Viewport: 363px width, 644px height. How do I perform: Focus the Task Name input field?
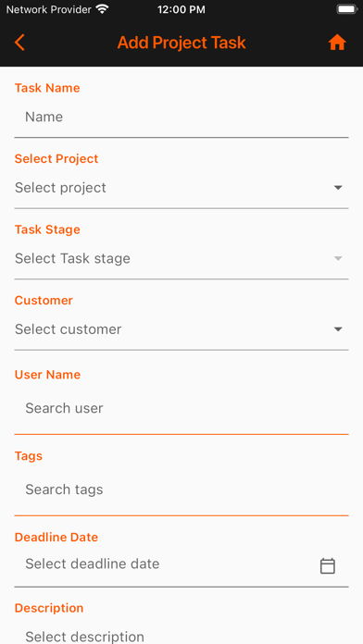(181, 118)
